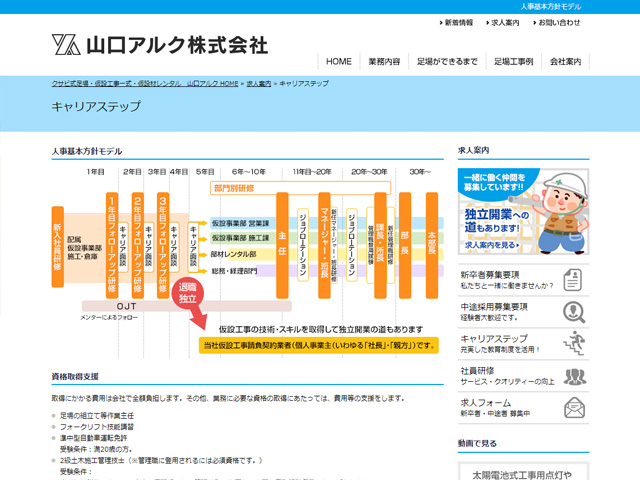This screenshot has width=640, height=480.
Task: Open 新卒者募集要項 sidebar link
Action: pos(523,280)
